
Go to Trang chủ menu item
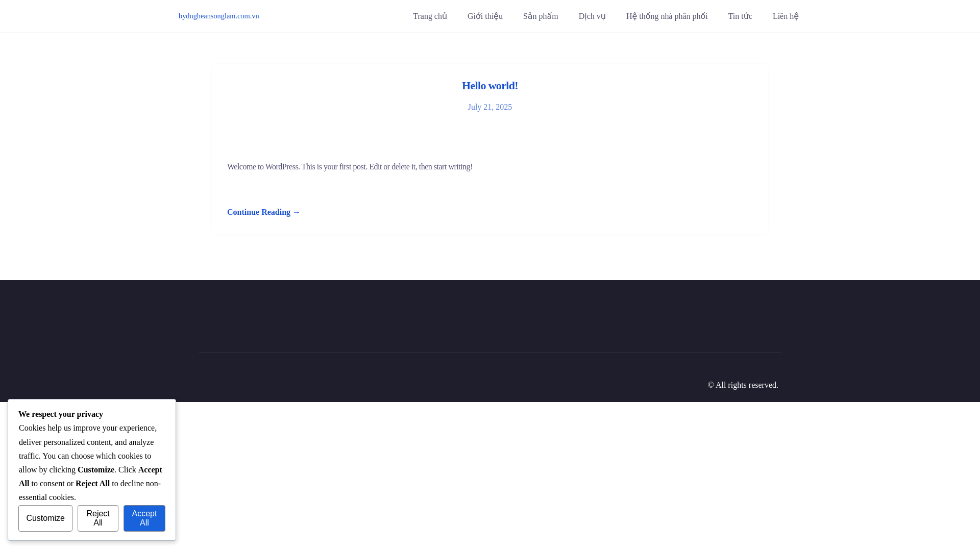(x=430, y=16)
